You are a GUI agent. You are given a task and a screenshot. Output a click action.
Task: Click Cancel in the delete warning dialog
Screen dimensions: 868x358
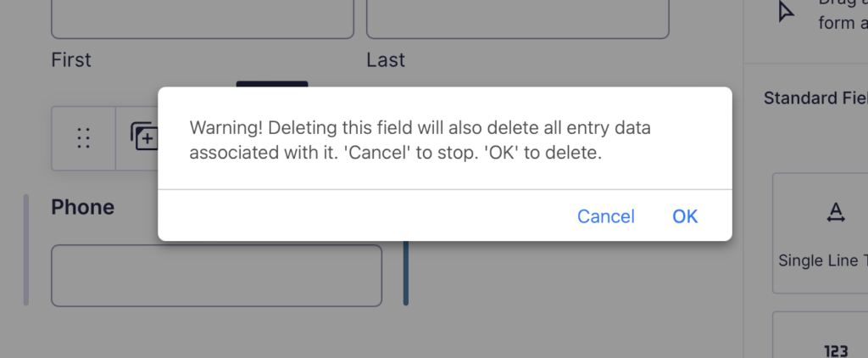605,216
